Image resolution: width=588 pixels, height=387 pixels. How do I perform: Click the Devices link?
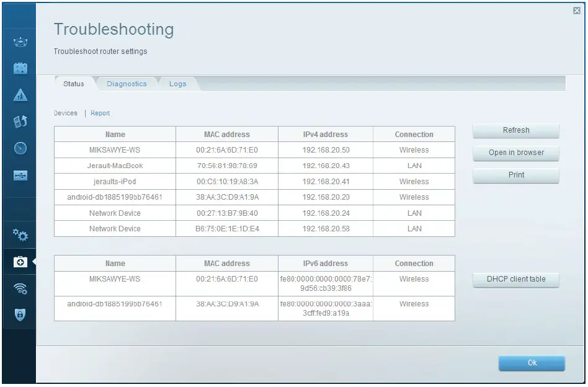[x=66, y=113]
